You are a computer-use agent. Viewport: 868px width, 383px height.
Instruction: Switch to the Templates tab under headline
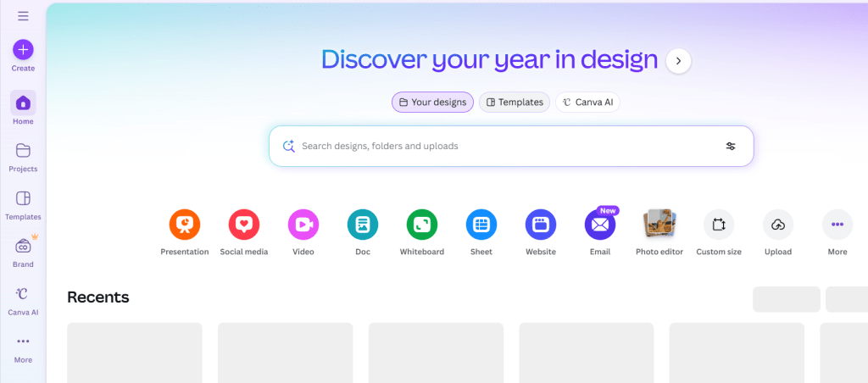515,102
